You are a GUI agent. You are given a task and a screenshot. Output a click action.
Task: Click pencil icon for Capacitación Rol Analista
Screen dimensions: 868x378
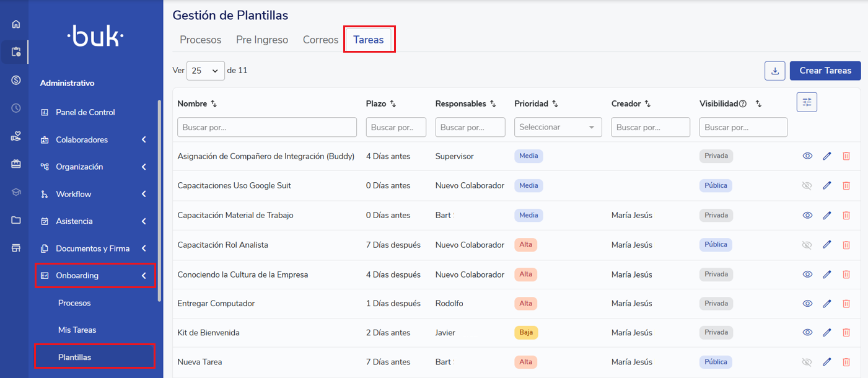coord(826,245)
